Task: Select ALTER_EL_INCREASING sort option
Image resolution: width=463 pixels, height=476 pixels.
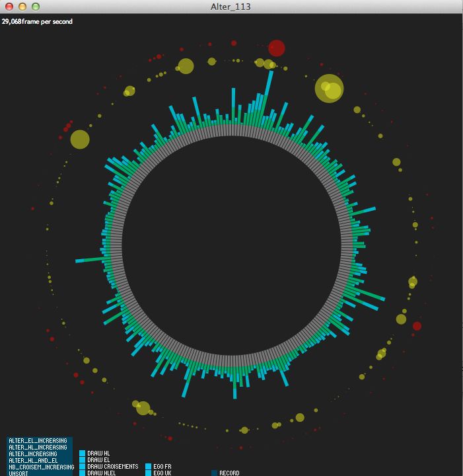Action: click(x=39, y=440)
